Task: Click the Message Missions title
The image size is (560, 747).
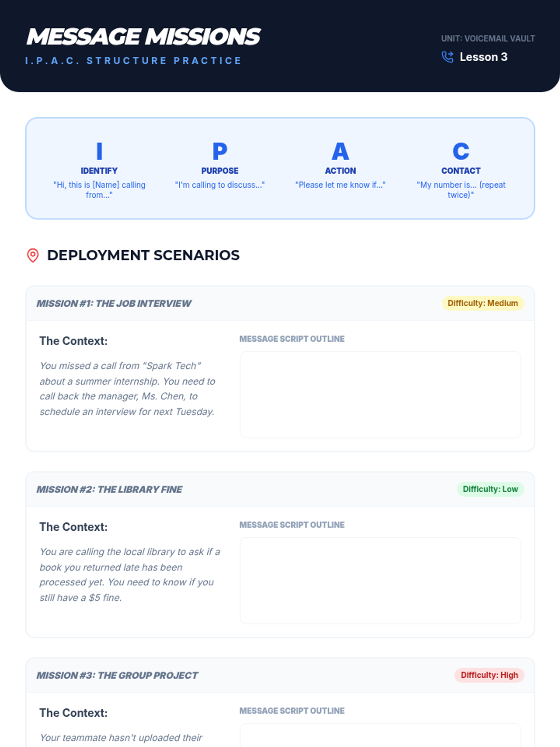Action: point(143,37)
